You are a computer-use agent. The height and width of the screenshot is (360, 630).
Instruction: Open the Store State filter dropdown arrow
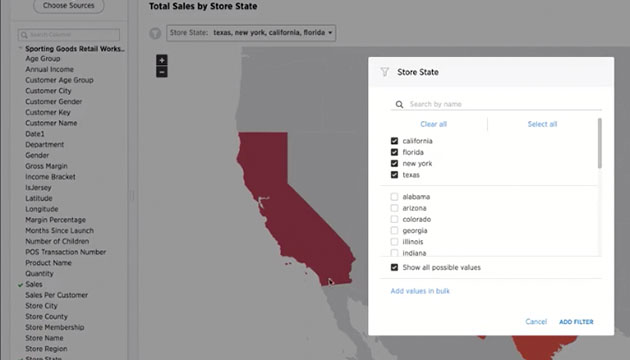pos(330,33)
